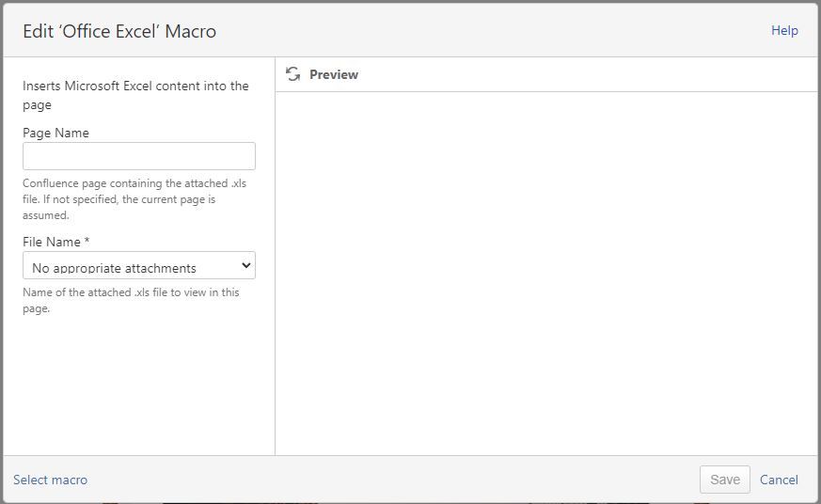The height and width of the screenshot is (504, 821).
Task: Click the 'File Name *' label
Action: point(56,242)
